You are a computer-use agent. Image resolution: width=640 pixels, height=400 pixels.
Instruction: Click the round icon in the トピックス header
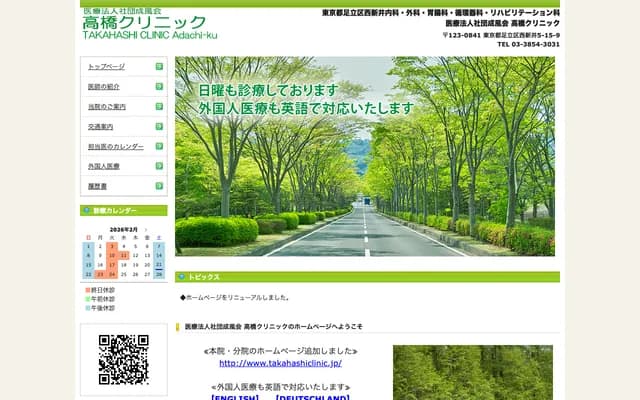click(x=182, y=277)
